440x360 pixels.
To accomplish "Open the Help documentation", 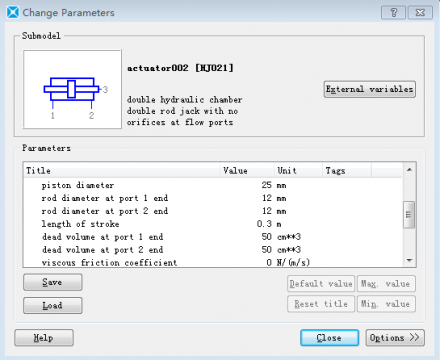I will 44,338.
